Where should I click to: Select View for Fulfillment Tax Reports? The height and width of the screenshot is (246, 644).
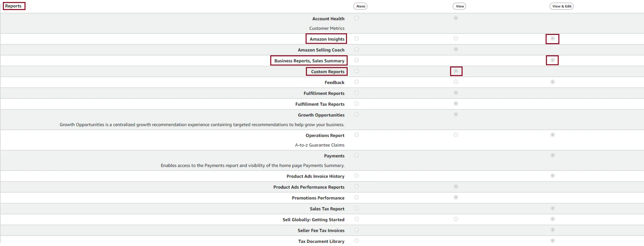pyautogui.click(x=456, y=104)
